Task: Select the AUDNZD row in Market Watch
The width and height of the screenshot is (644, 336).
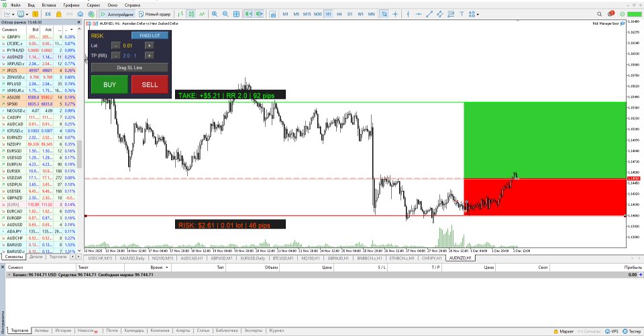Action: click(39, 57)
